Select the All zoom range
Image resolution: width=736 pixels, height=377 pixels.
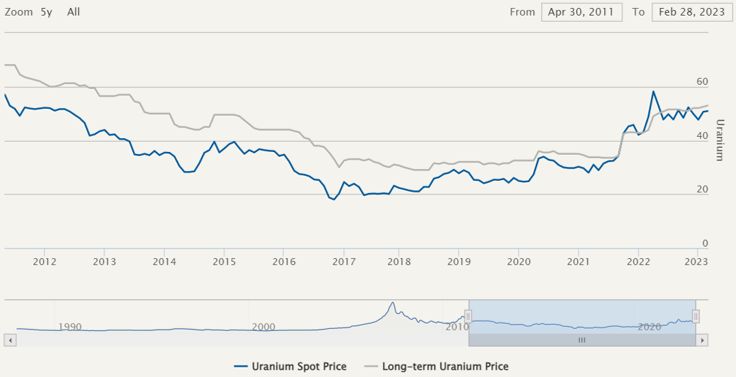click(x=73, y=12)
